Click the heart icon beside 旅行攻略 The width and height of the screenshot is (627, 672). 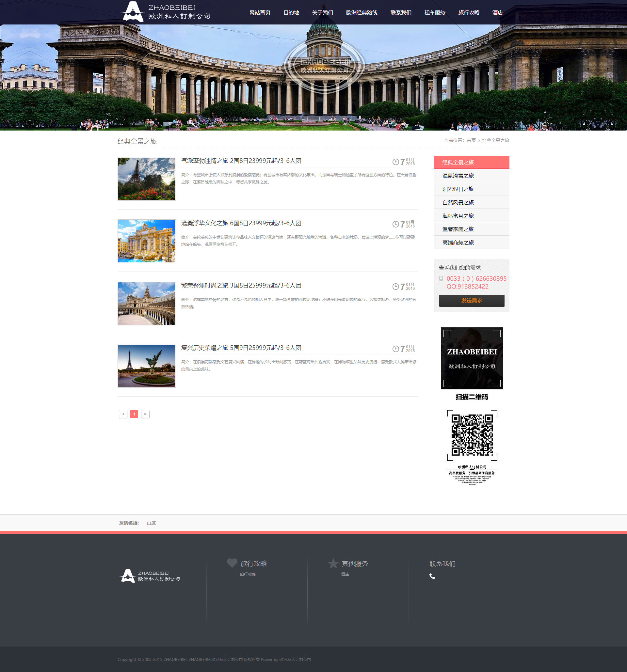tap(232, 563)
